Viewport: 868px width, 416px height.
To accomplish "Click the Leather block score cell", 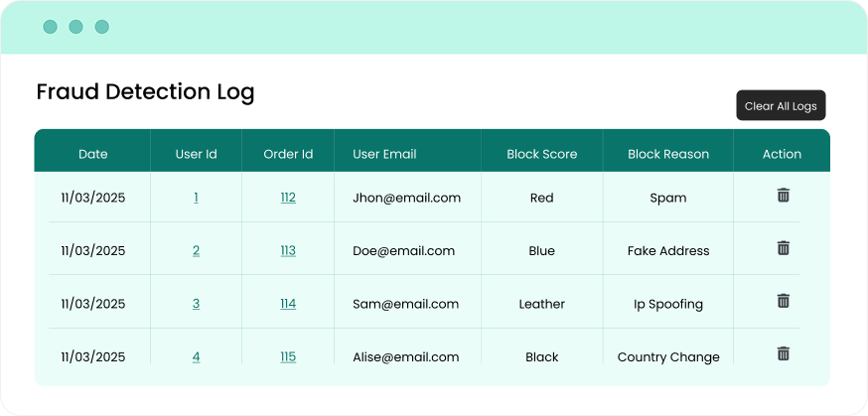I will tap(541, 304).
